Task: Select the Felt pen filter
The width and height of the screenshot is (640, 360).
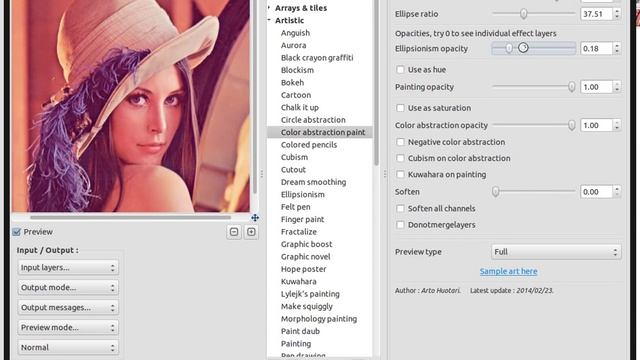Action: [x=296, y=207]
